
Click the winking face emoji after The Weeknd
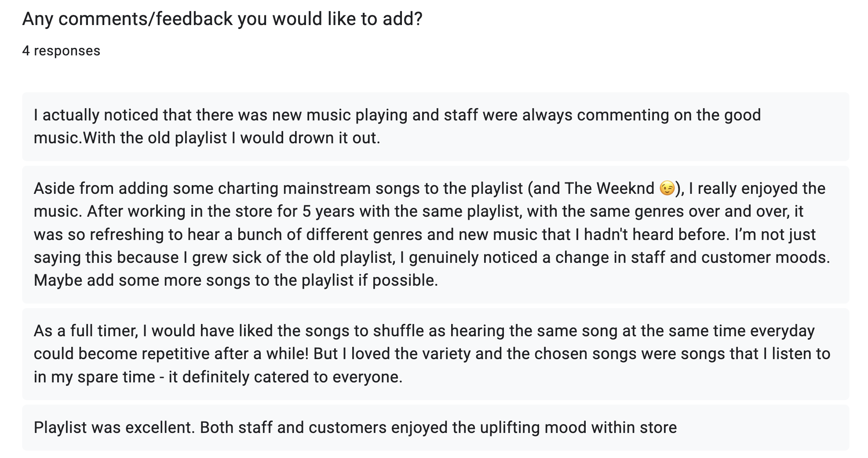click(x=667, y=189)
